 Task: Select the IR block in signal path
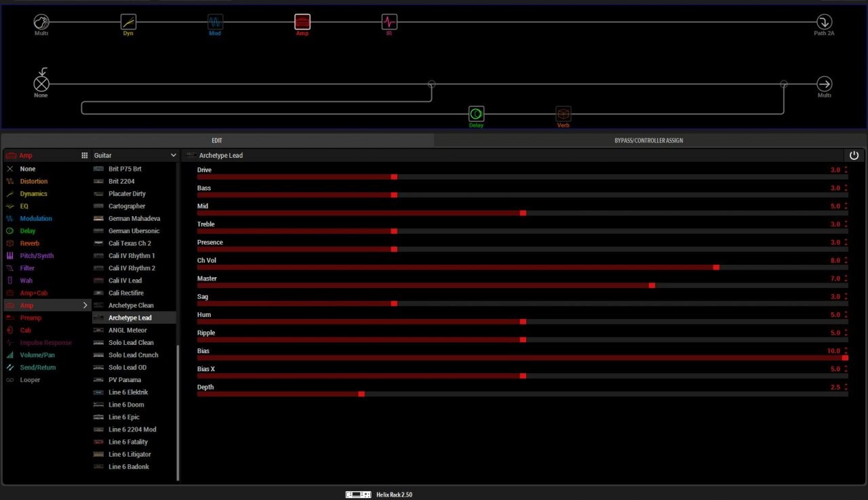389,22
